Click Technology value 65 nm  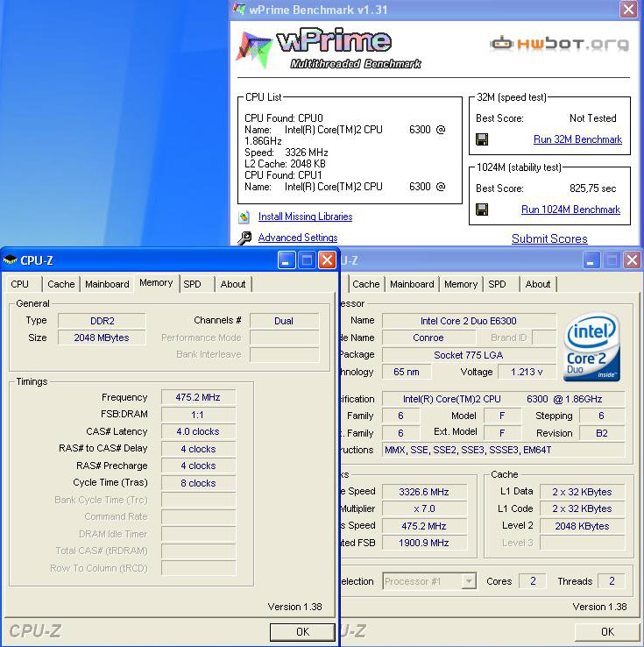[407, 373]
